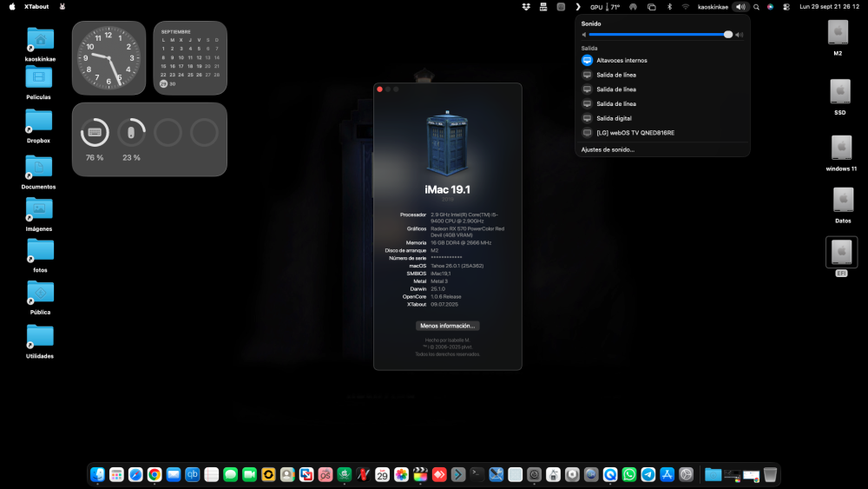Open Contacts from the Dock

coord(287,474)
